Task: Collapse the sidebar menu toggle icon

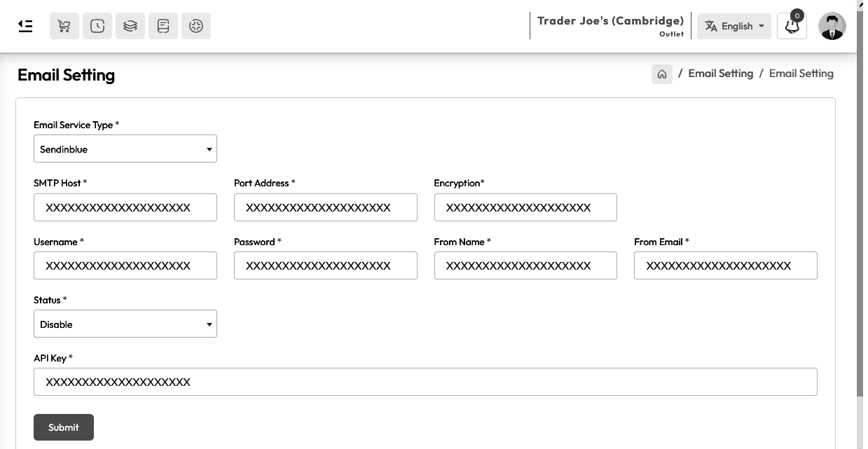Action: coord(25,27)
